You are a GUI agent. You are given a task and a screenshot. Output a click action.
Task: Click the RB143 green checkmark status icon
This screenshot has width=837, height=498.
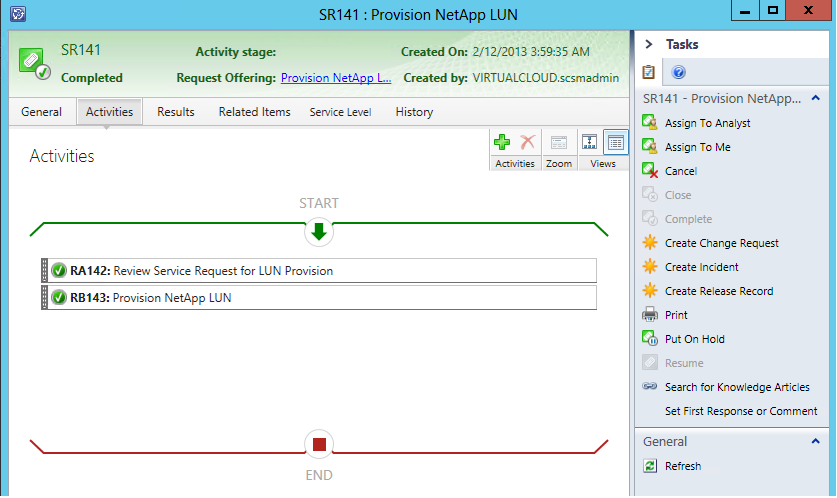coord(59,297)
